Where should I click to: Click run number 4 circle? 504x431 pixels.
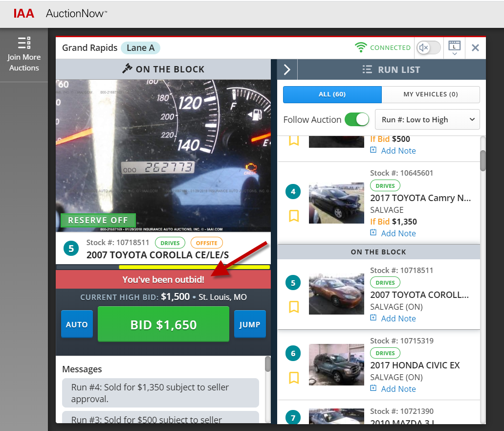pos(293,192)
